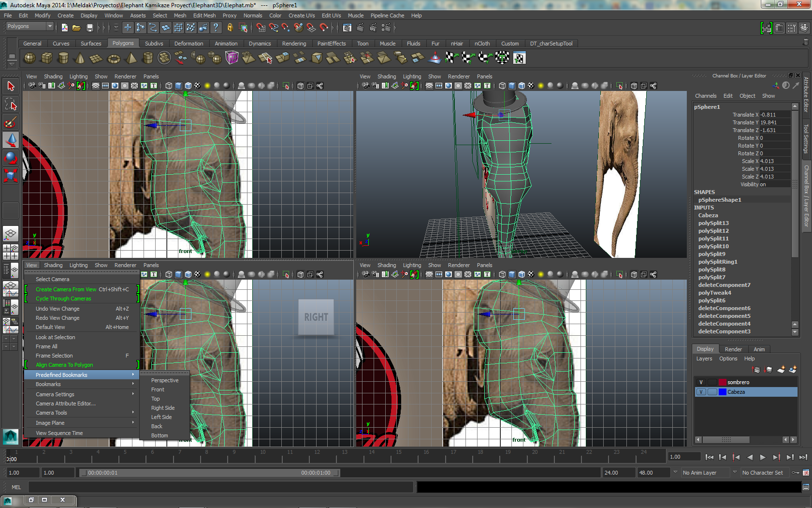The width and height of the screenshot is (812, 508).
Task: Click the Anim tab in the layer editor
Action: tap(759, 349)
